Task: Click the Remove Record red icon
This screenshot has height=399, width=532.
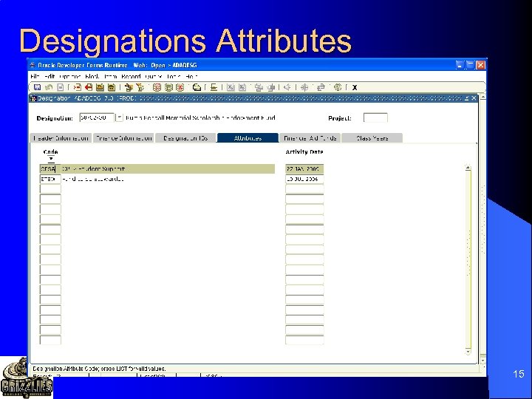Action: 89,87
